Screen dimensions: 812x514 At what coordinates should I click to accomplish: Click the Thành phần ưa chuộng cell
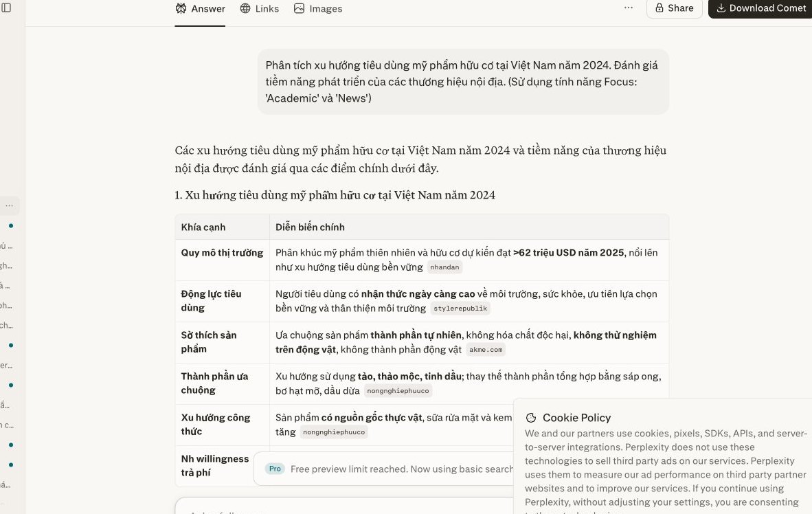[222, 383]
